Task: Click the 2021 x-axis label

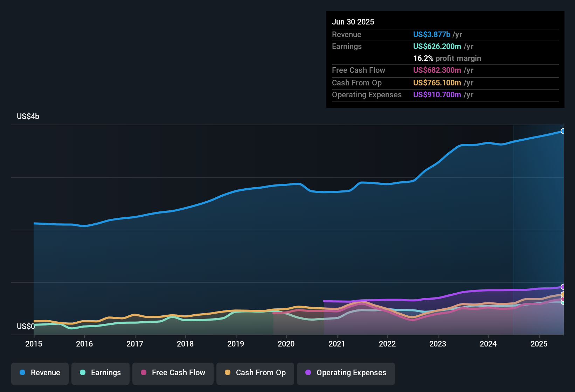Action: click(337, 344)
